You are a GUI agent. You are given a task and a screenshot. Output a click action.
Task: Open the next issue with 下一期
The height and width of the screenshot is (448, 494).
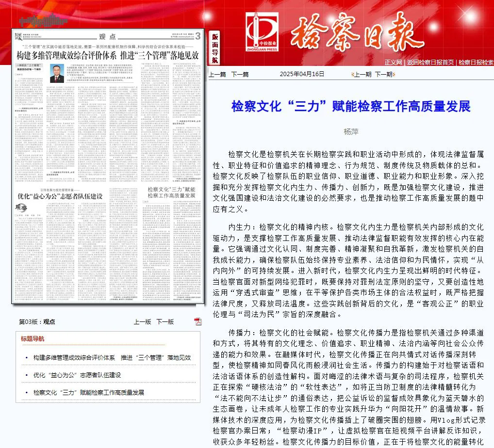coord(383,74)
